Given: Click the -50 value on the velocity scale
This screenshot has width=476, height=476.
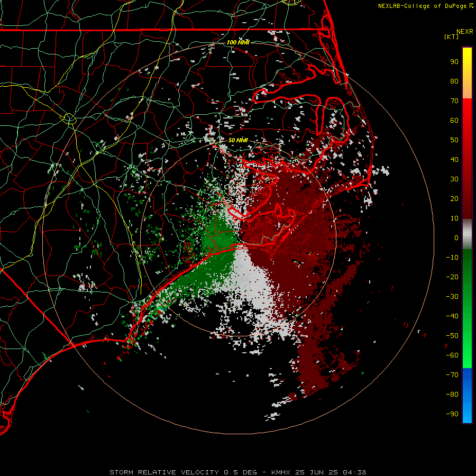Looking at the screenshot, I should 452,336.
